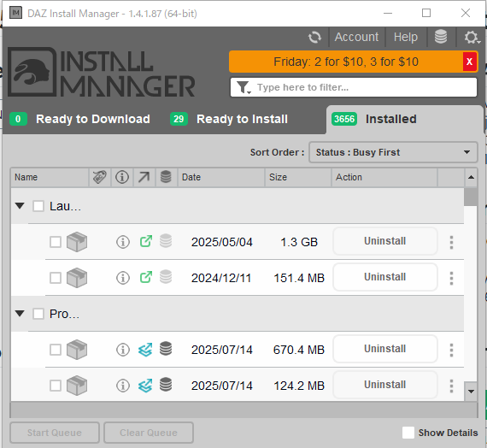Uninstall the 151.4 MB package

385,277
